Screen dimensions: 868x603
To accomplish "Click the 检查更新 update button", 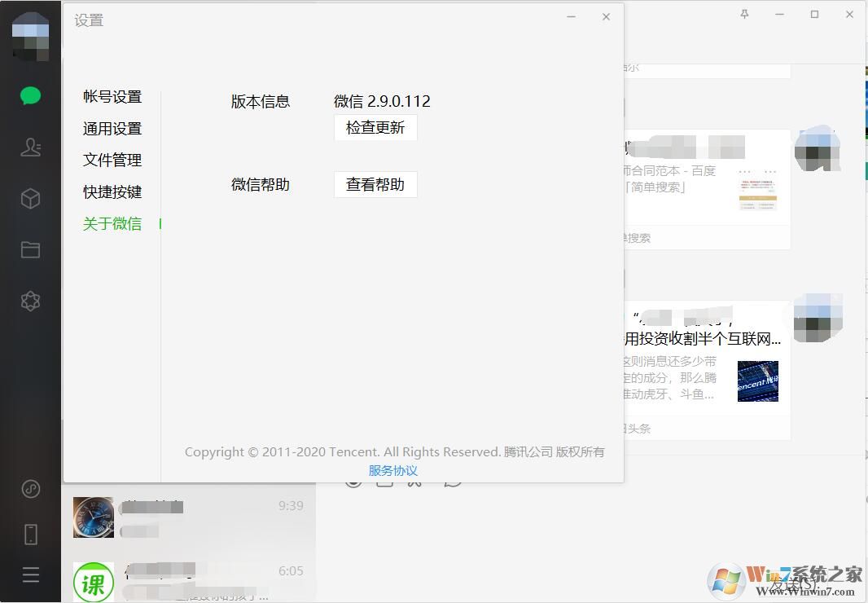I will 375,127.
